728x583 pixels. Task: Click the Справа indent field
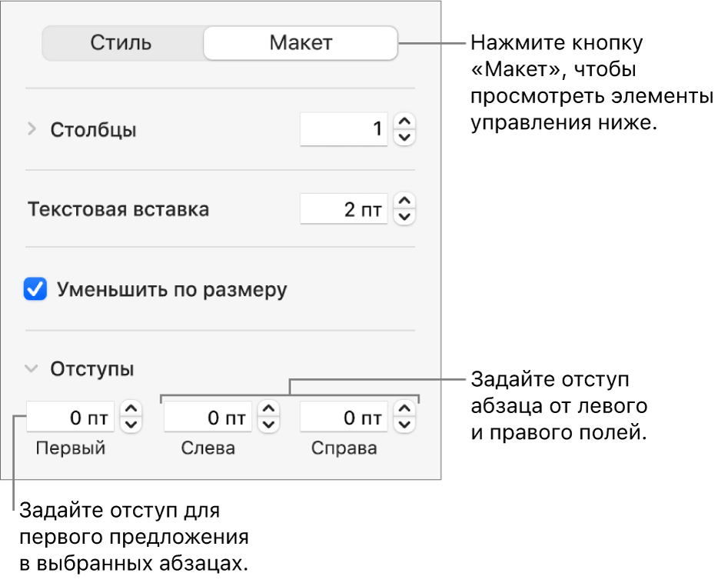344,418
